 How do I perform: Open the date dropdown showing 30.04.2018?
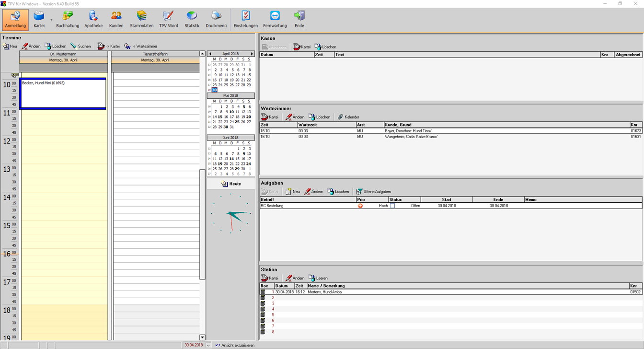[208, 345]
